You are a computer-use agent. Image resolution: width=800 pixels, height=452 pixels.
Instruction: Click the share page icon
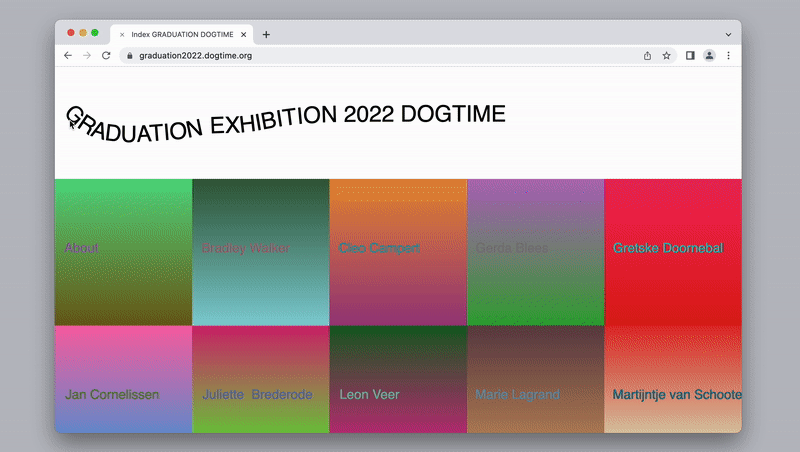[x=648, y=56]
